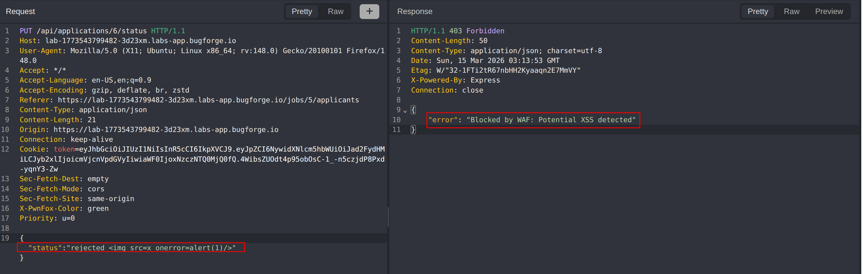Viewport: 868px width, 274px height.
Task: Select the PUT method keyword on line 1
Action: (26, 31)
